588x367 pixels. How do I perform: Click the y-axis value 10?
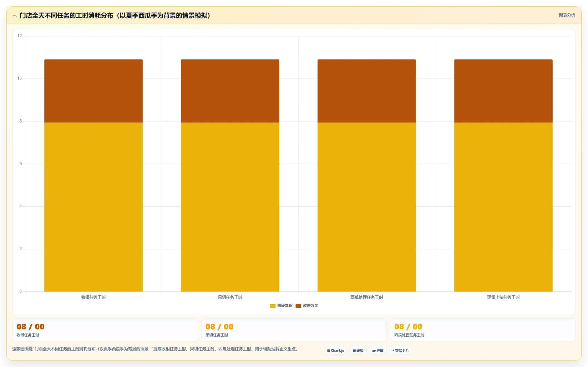(20, 79)
